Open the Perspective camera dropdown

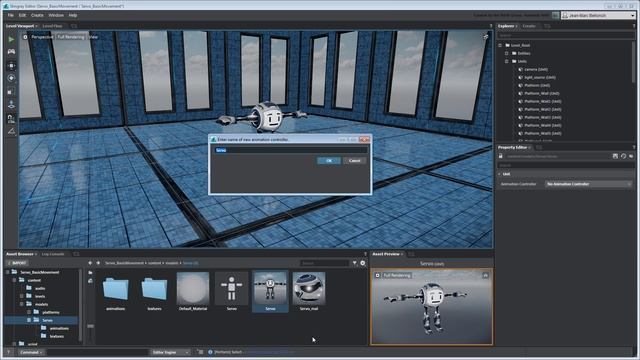[x=42, y=37]
